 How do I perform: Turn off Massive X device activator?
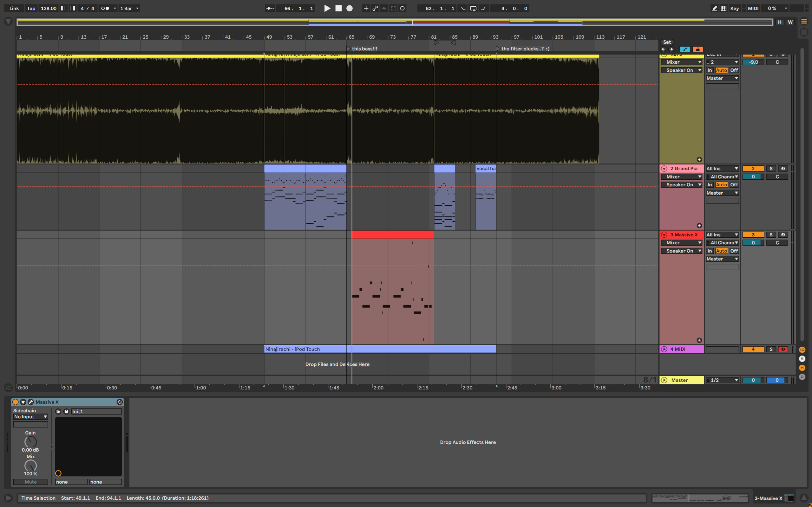point(16,402)
